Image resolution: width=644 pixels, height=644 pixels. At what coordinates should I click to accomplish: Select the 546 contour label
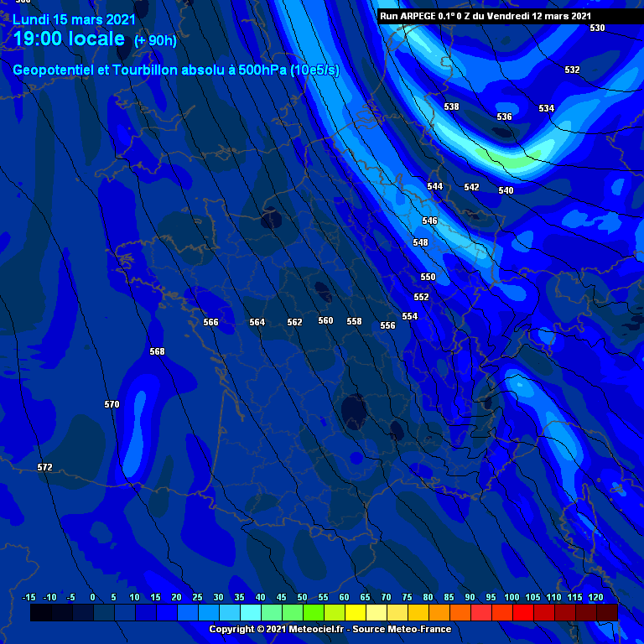click(x=429, y=221)
